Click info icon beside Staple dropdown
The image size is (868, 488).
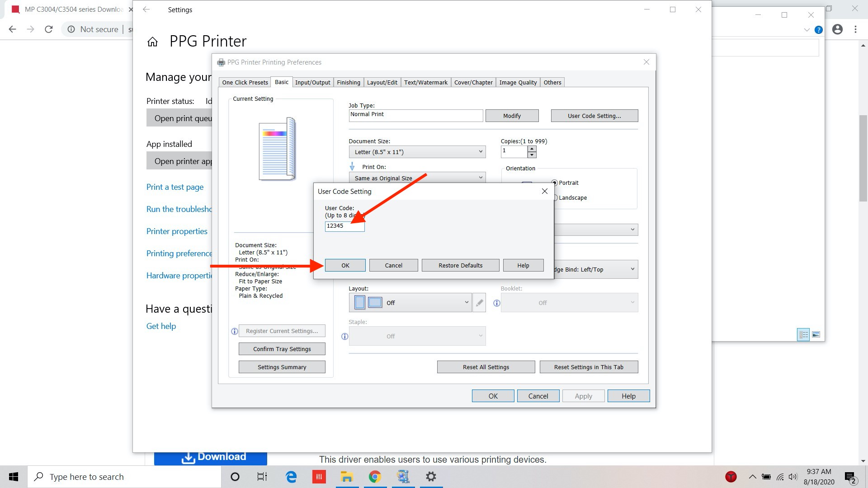click(x=344, y=337)
